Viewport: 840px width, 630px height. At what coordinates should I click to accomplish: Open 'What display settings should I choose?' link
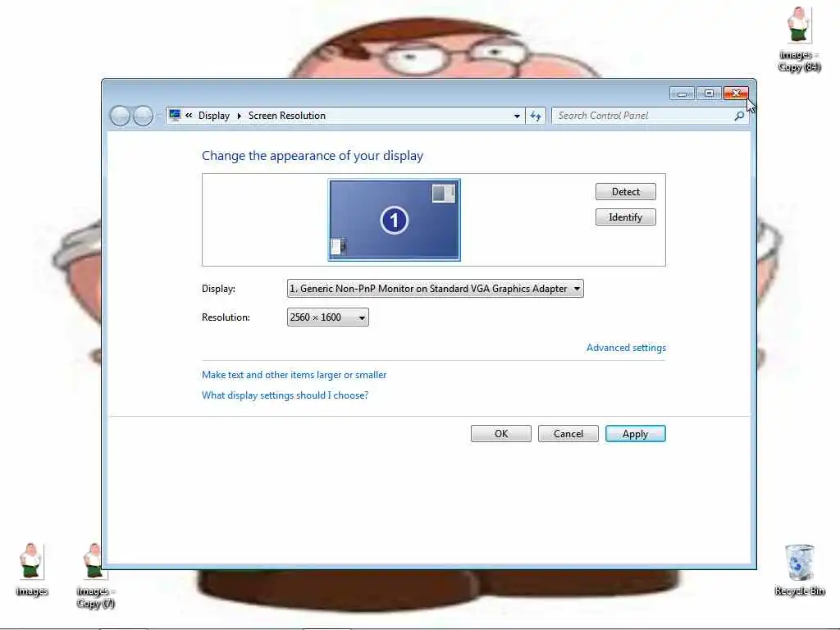tap(285, 395)
